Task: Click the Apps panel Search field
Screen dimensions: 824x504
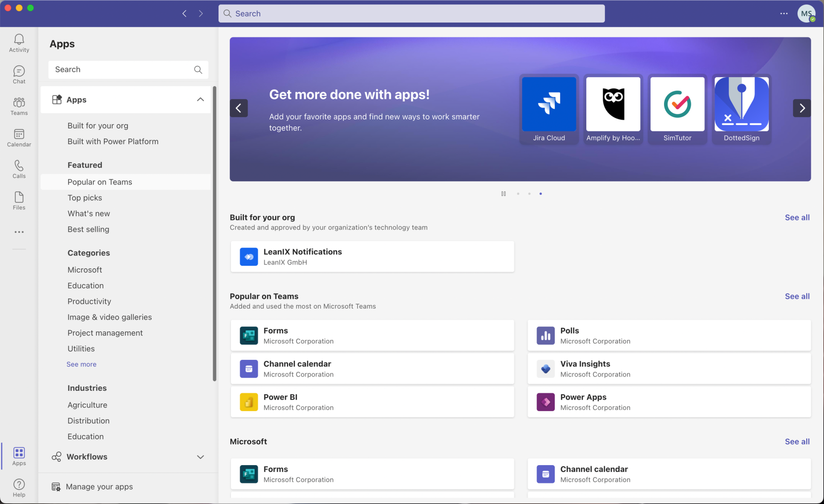Action: [128, 70]
